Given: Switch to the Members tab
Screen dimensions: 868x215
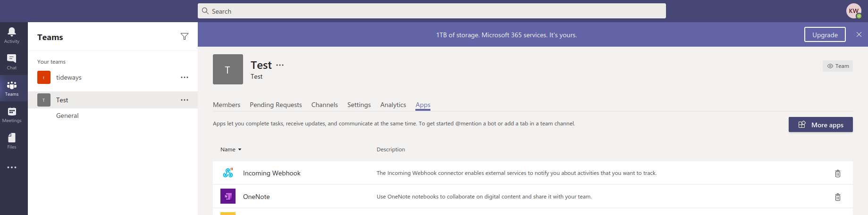Looking at the screenshot, I should [227, 105].
